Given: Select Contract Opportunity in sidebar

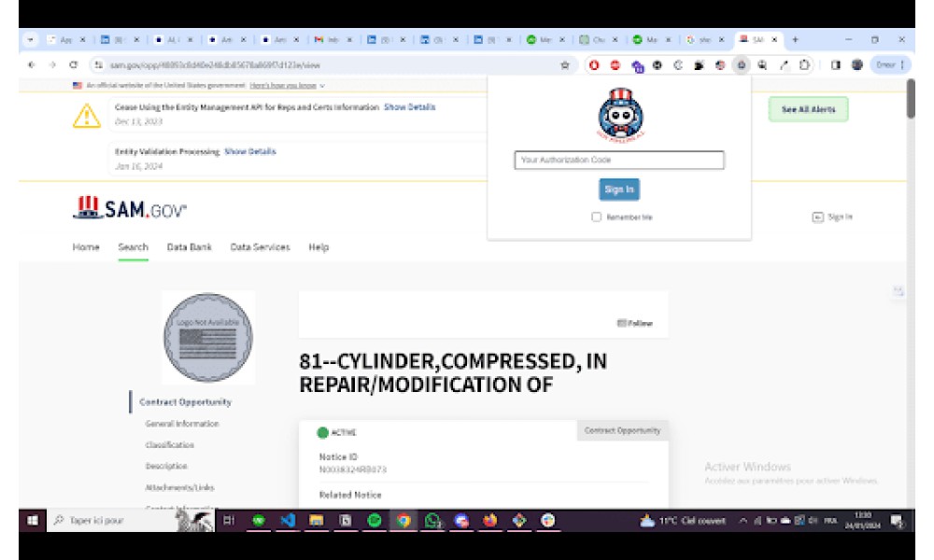Looking at the screenshot, I should pos(185,402).
